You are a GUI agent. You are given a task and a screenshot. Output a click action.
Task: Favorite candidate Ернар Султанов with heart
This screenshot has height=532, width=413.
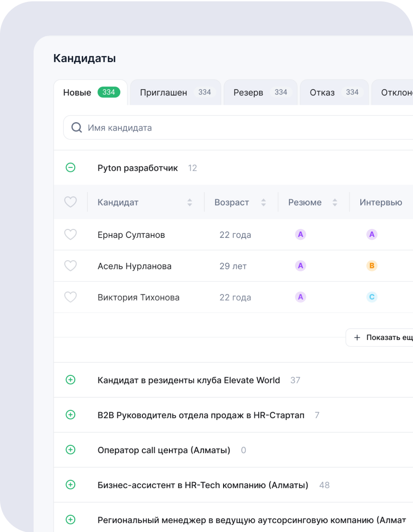pos(70,235)
